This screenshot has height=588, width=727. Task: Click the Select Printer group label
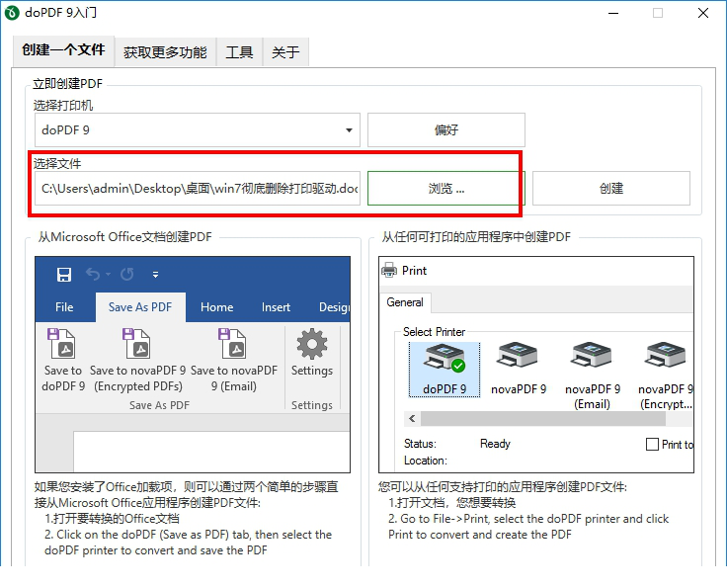(434, 332)
